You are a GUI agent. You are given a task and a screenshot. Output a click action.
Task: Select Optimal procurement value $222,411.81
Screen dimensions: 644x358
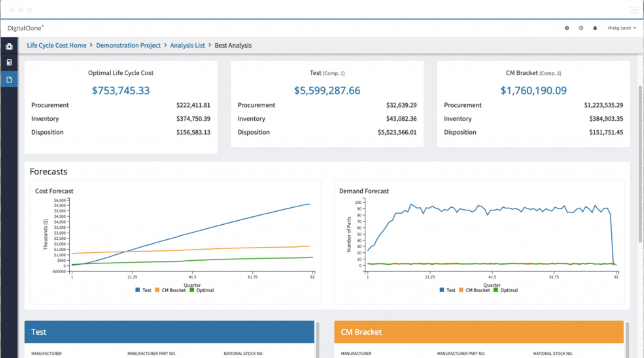point(193,105)
